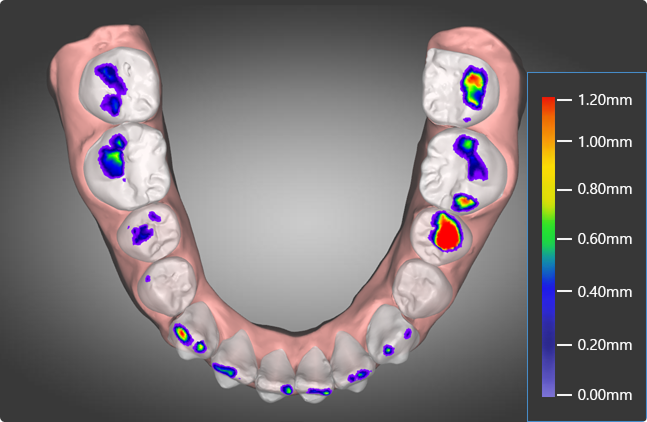Select the ring-shaped contact mark on the left canine

182,333
